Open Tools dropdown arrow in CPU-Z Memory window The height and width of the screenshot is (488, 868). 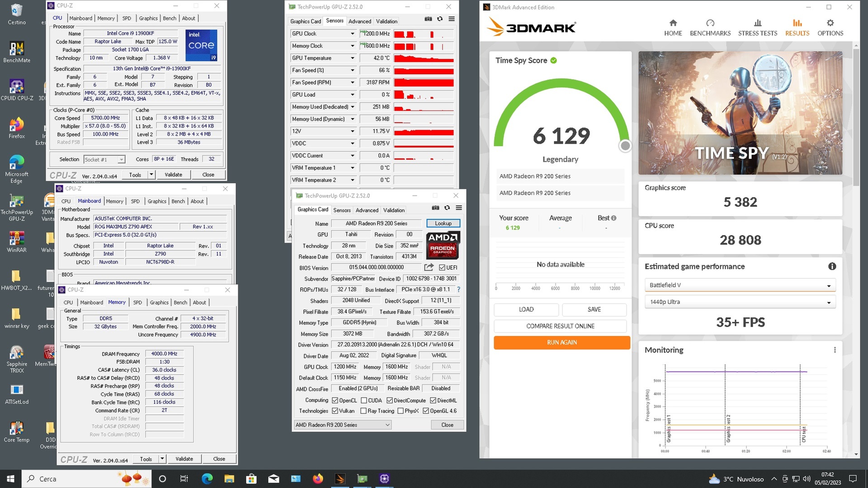162,459
